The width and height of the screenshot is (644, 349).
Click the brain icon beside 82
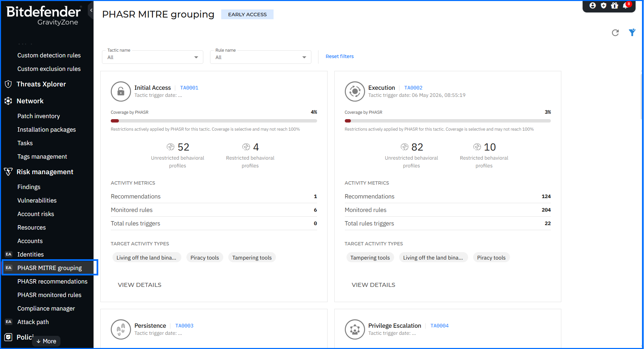tap(405, 147)
